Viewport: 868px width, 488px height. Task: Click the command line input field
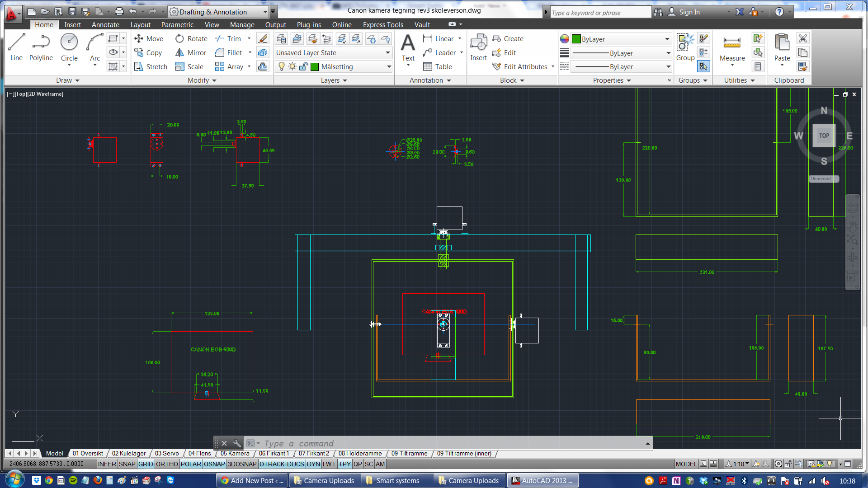pyautogui.click(x=452, y=443)
